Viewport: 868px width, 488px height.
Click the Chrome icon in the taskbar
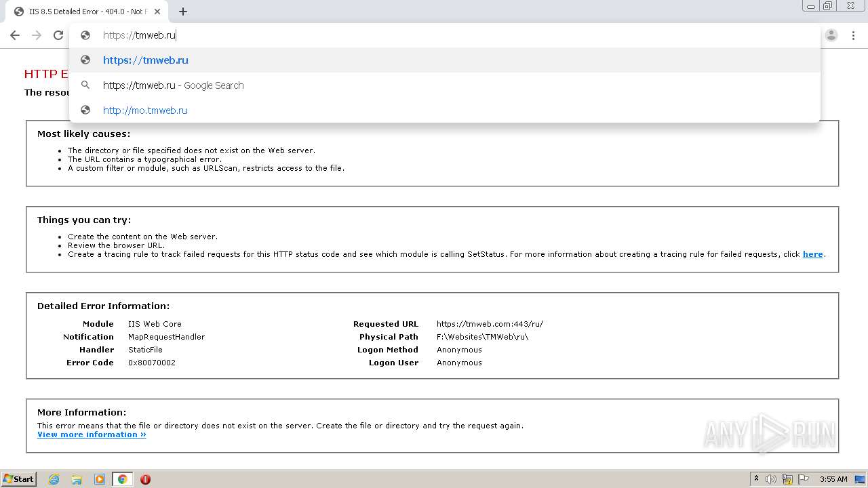pos(122,479)
